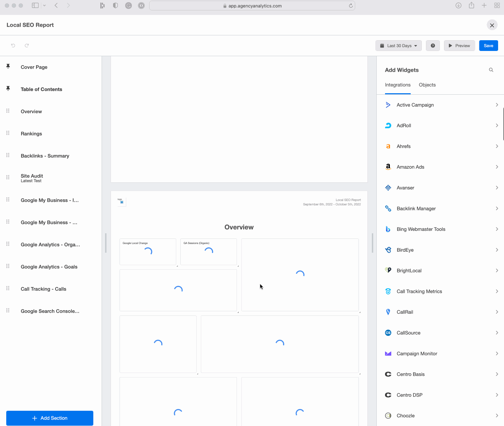Viewport: 504px width, 426px height.
Task: Select the Amazon Ads icon
Action: pos(388,167)
